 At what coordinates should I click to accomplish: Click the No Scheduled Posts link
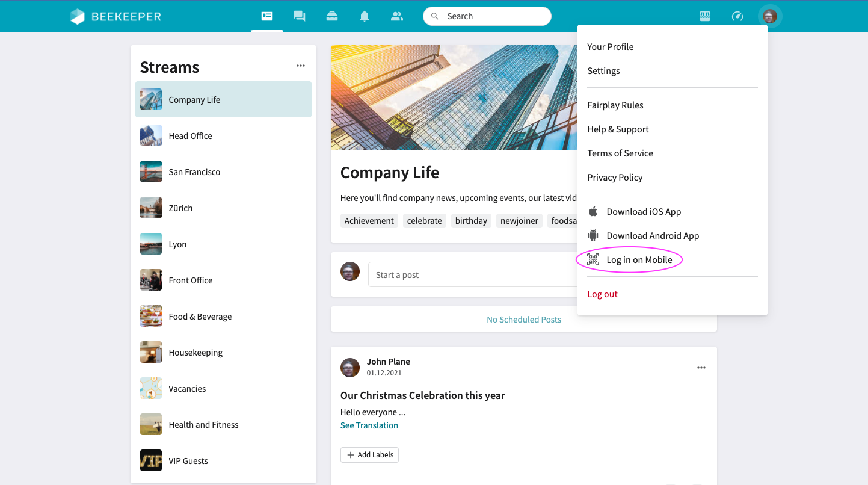point(524,320)
